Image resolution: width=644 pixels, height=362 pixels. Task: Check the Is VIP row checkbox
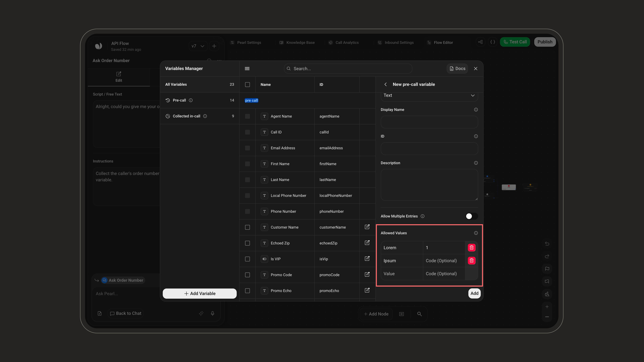click(247, 259)
